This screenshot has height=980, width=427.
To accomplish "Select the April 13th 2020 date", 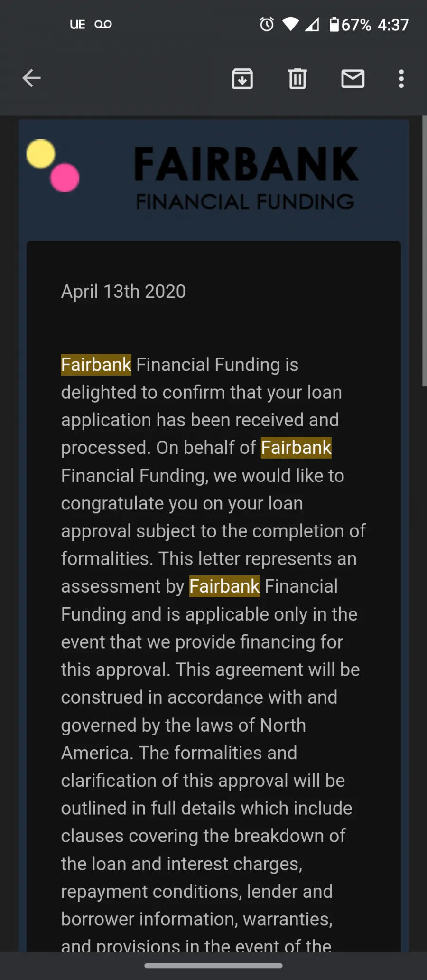I will click(x=123, y=292).
